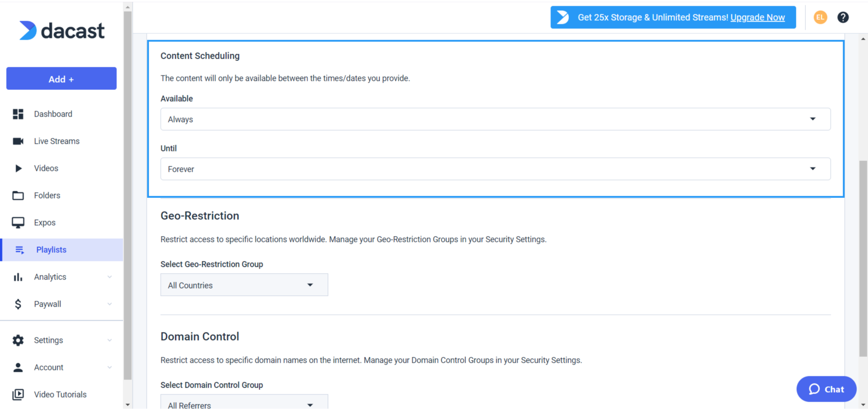Open the help question mark icon

[x=843, y=17]
